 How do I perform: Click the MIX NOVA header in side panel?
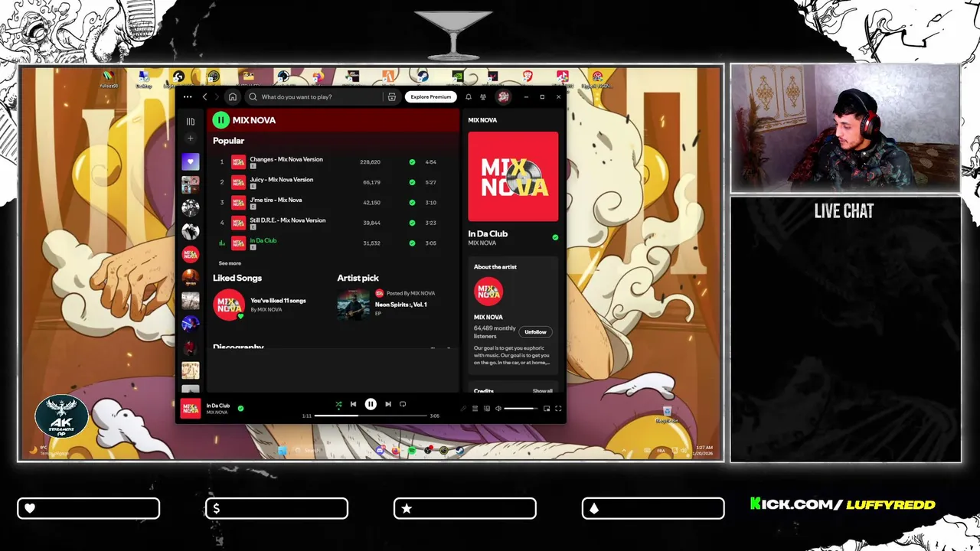(482, 120)
